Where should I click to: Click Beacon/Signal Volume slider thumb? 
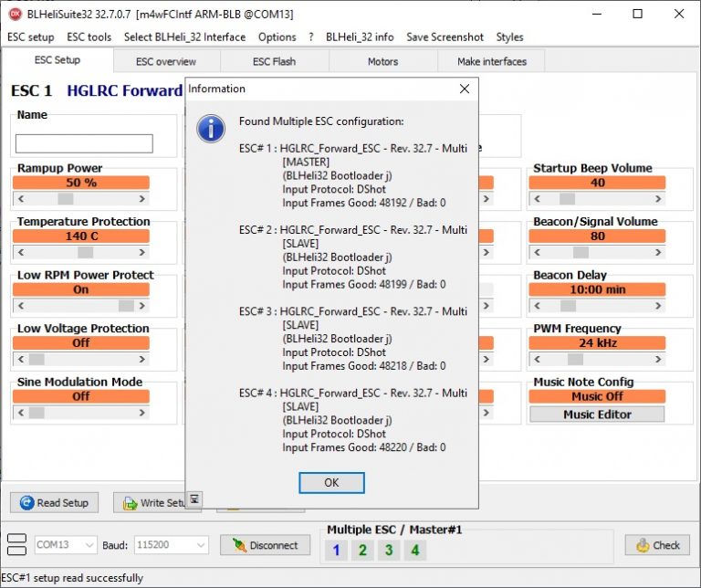(581, 252)
